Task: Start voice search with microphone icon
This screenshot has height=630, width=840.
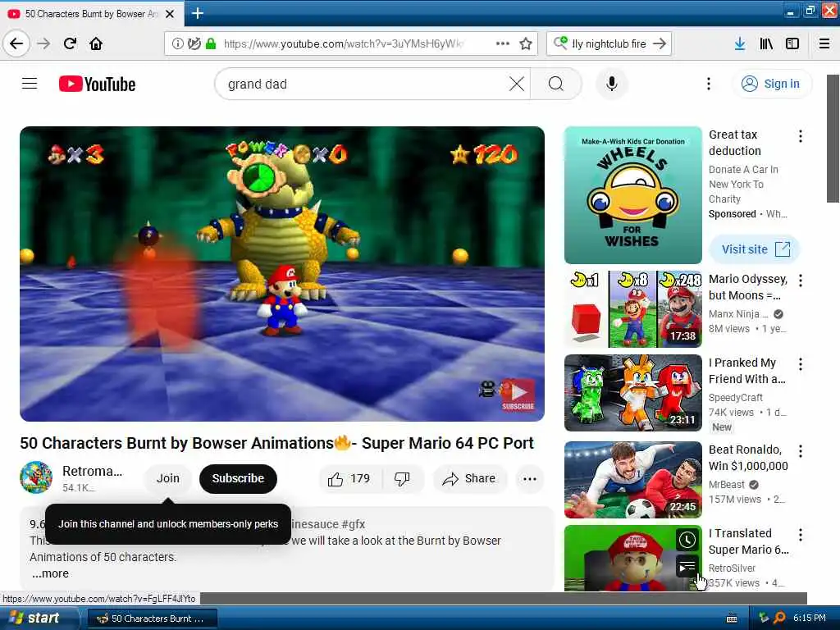Action: [611, 84]
